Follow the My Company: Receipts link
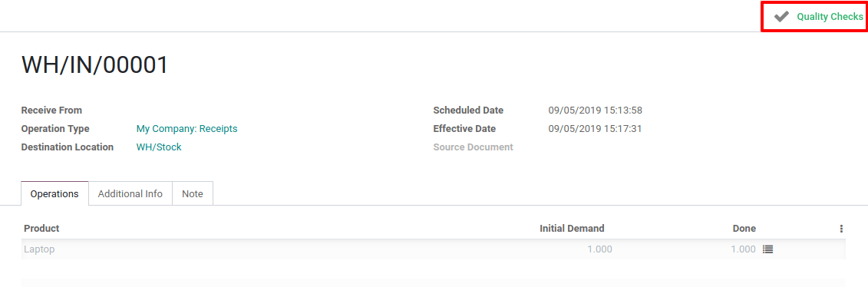Screen dimensions: 868x287 tap(186, 129)
